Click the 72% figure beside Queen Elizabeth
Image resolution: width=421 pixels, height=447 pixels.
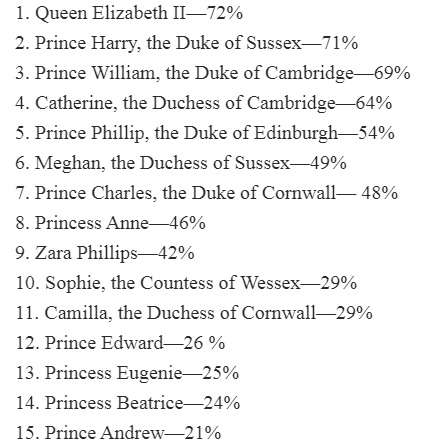click(225, 14)
